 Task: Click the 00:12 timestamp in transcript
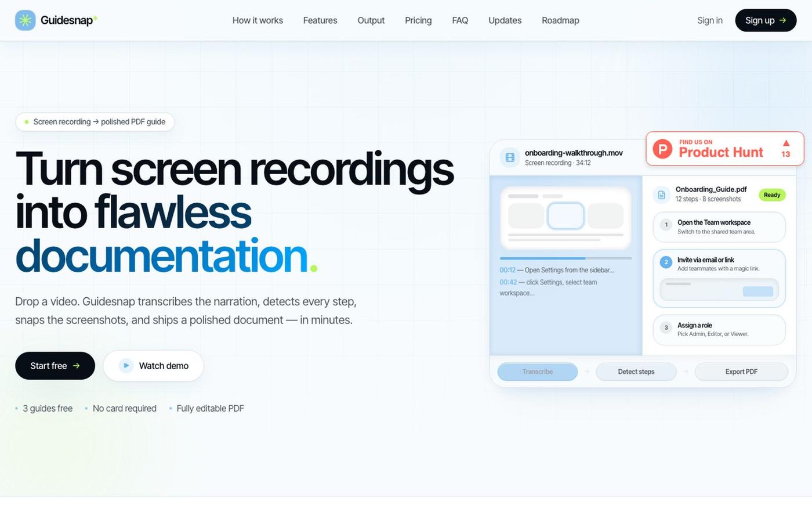pos(507,270)
